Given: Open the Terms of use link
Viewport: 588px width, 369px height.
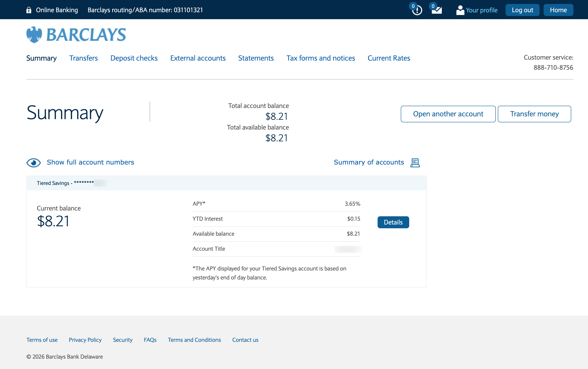Looking at the screenshot, I should click(42, 340).
